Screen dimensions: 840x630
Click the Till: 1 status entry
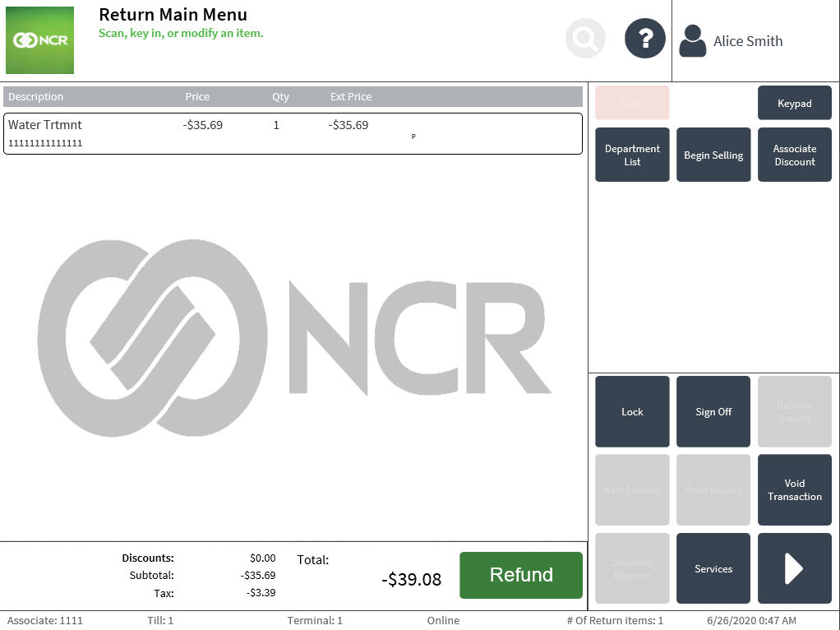pos(160,620)
